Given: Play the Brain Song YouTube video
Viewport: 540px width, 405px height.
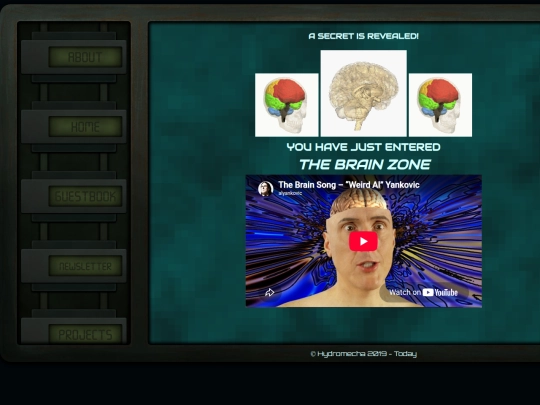Looking at the screenshot, I should point(363,241).
